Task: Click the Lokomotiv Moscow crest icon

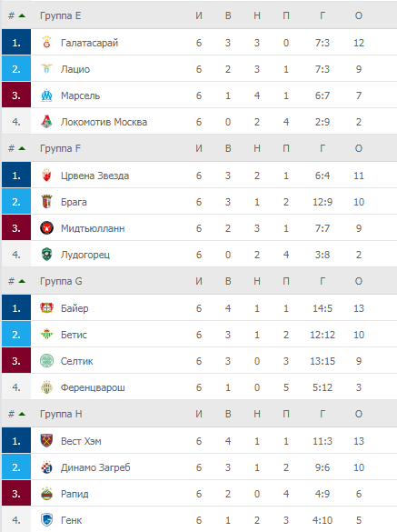Action: coord(46,122)
